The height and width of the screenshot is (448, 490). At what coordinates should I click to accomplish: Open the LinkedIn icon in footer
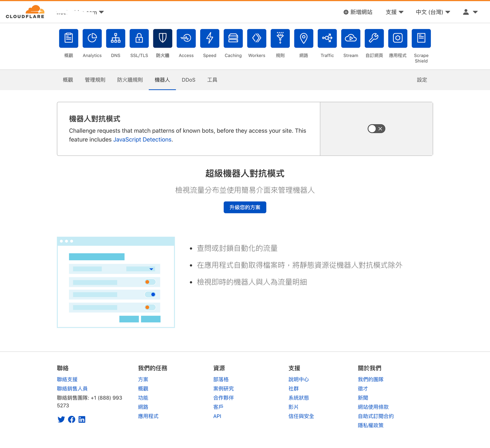tap(82, 420)
